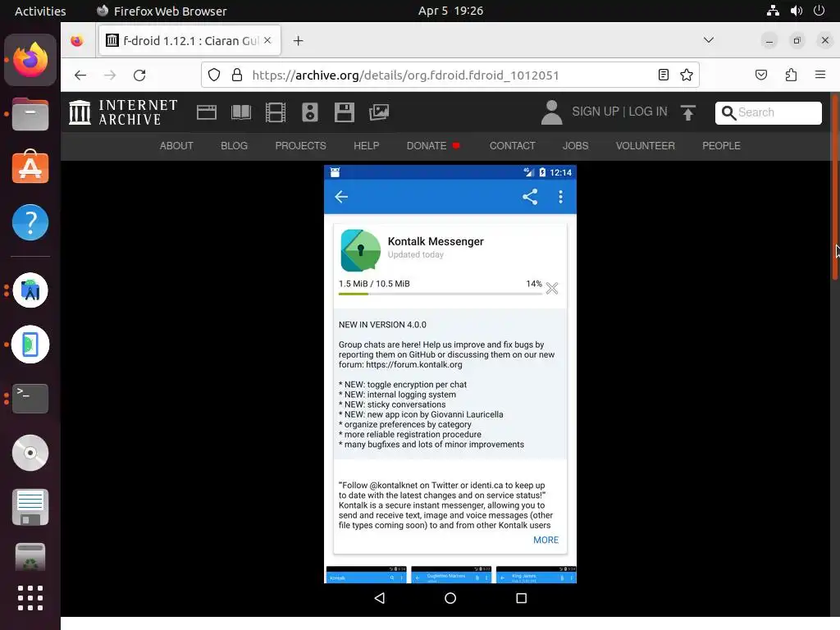Click the SIGN UP link

point(596,112)
